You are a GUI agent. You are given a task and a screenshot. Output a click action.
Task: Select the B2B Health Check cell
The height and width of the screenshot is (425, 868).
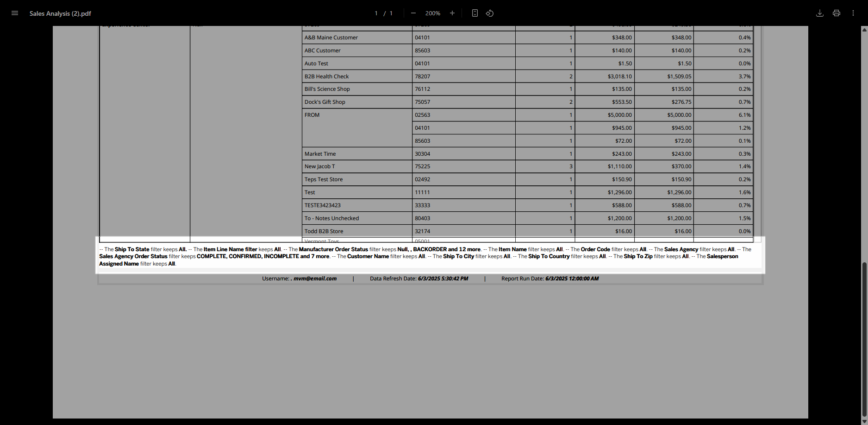pyautogui.click(x=357, y=76)
